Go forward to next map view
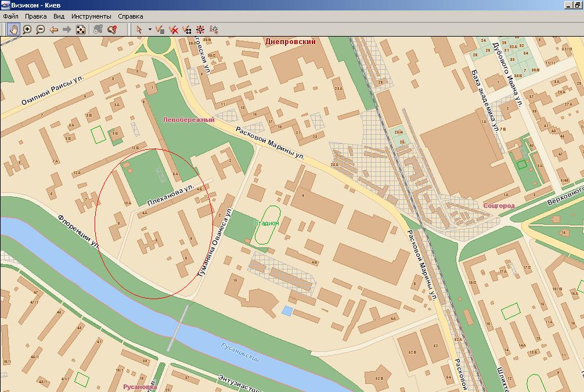 [x=67, y=29]
